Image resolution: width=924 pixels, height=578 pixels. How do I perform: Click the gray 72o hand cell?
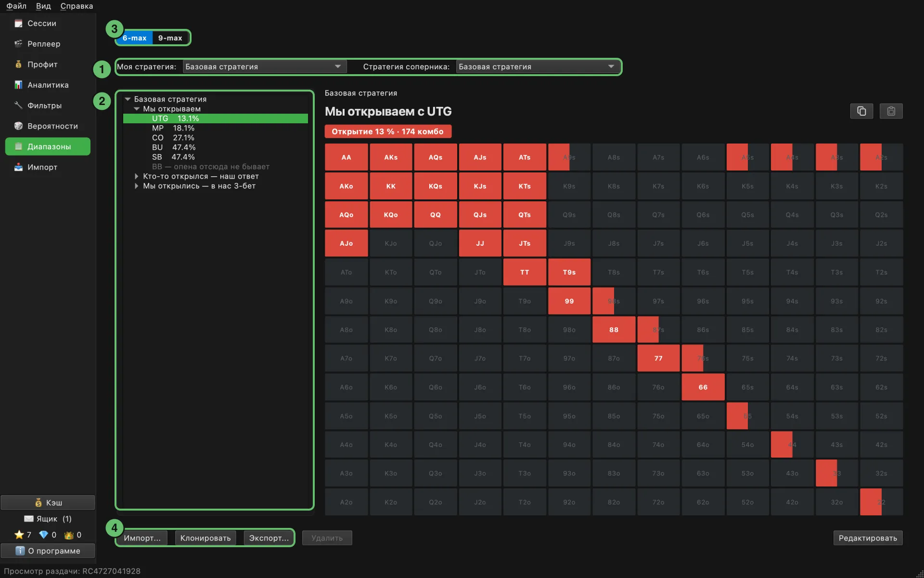658,502
